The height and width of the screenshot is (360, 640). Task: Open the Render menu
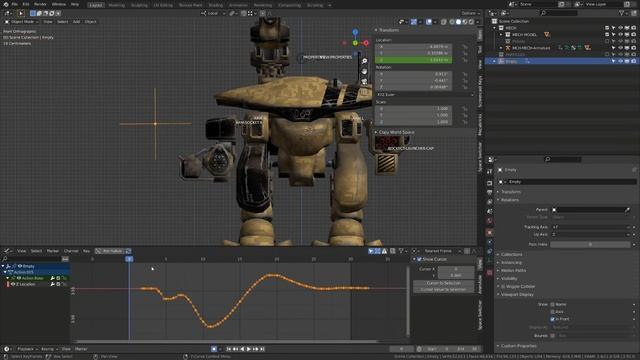coord(40,4)
